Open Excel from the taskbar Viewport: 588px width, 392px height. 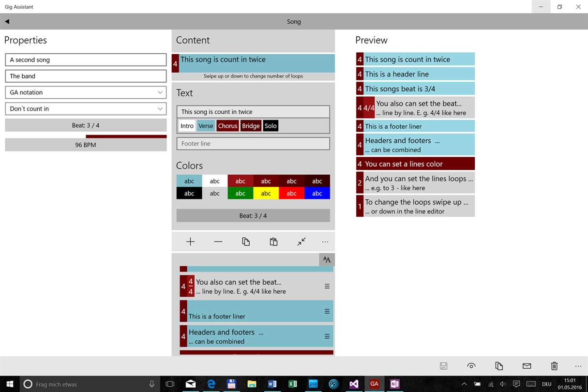coord(293,384)
